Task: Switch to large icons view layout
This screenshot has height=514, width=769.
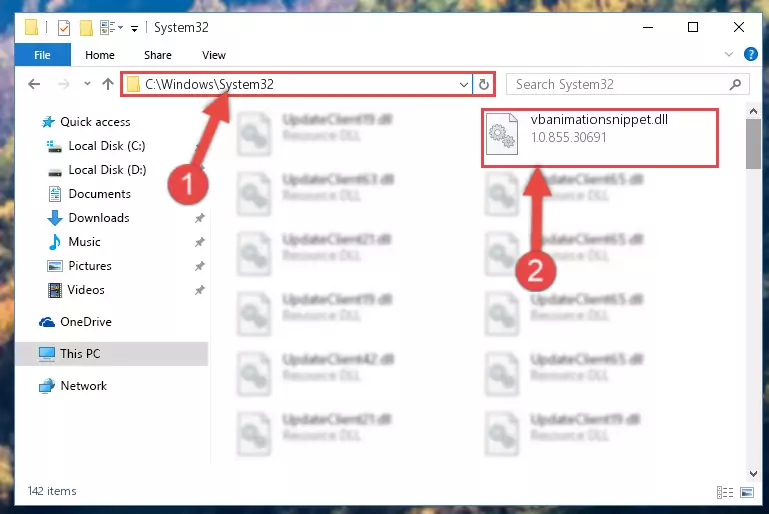Action: tap(747, 492)
